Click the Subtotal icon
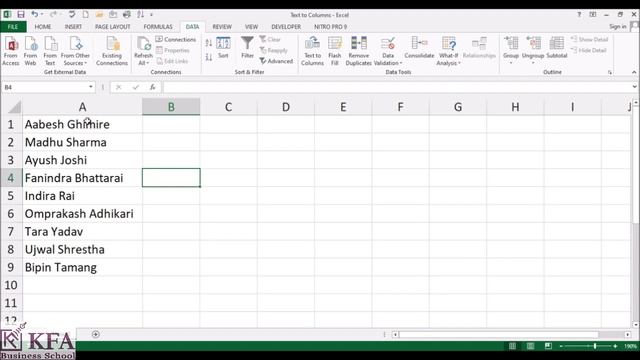This screenshot has height=360, width=640. (x=557, y=48)
